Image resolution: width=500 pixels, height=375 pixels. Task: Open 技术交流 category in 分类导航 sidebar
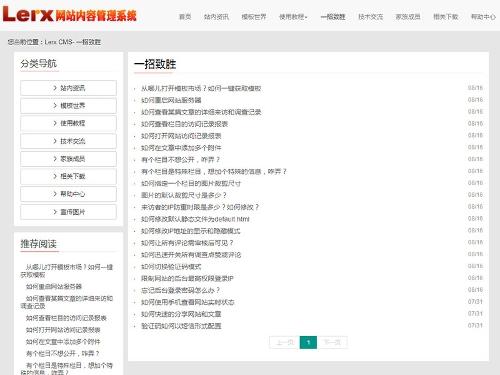click(x=68, y=141)
